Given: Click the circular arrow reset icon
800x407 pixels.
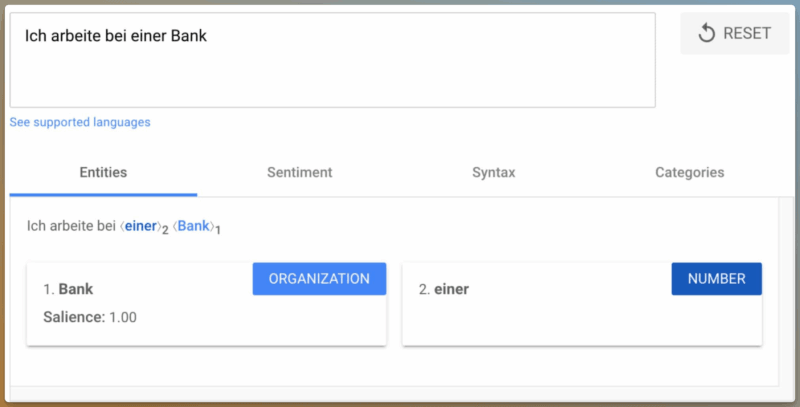Looking at the screenshot, I should coord(707,34).
